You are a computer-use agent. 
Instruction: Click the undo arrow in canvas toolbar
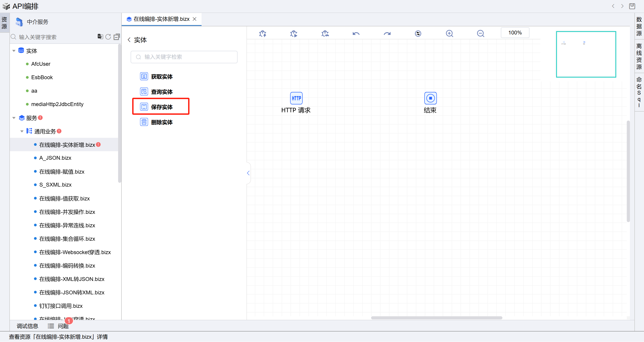[x=356, y=34]
